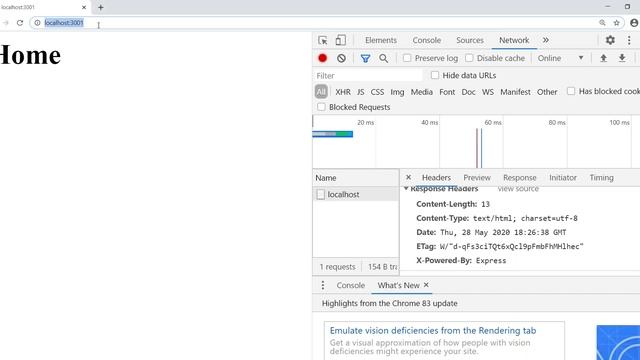Sort requests by Name column header

point(356,178)
